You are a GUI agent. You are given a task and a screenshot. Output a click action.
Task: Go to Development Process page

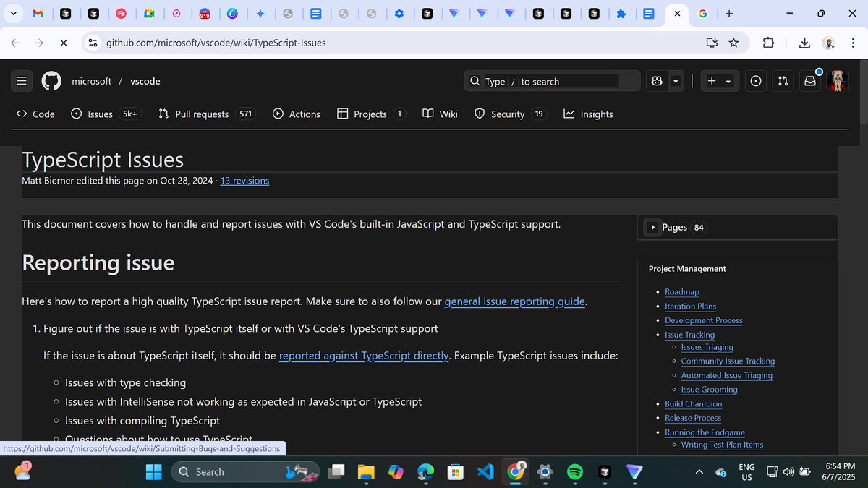[x=704, y=320]
